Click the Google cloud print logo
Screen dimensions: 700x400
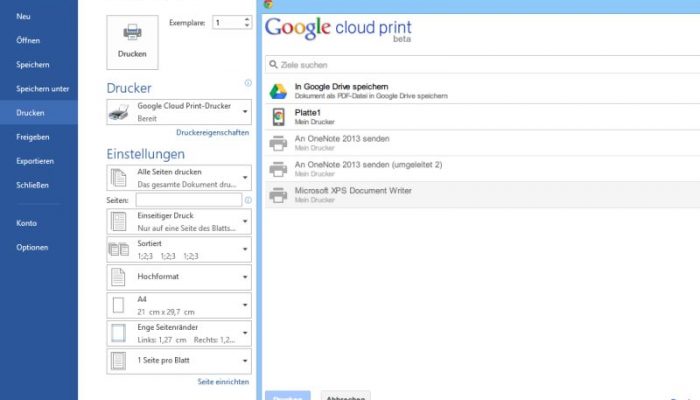coord(338,29)
